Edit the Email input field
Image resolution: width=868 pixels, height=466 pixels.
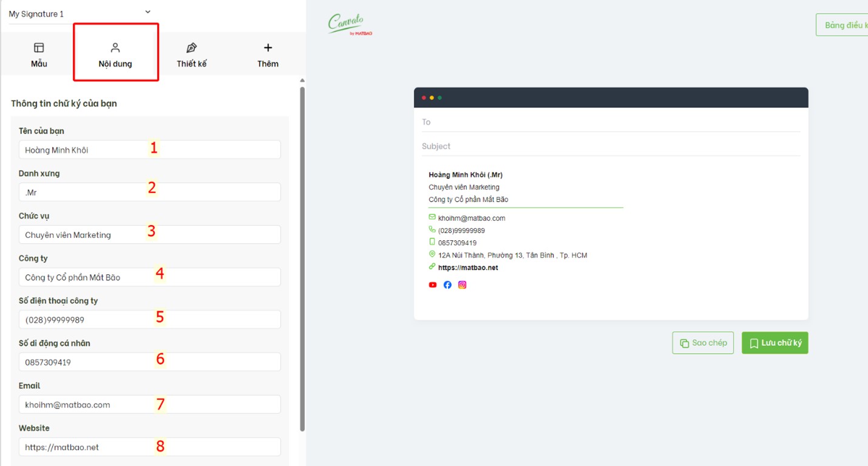pyautogui.click(x=149, y=405)
